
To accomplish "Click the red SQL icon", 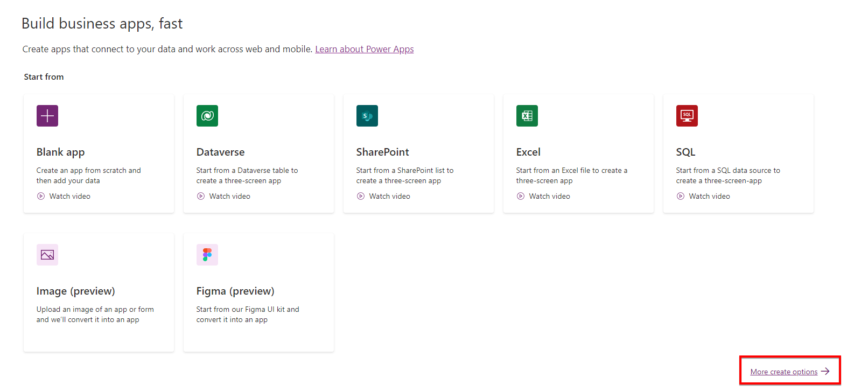I will 687,116.
